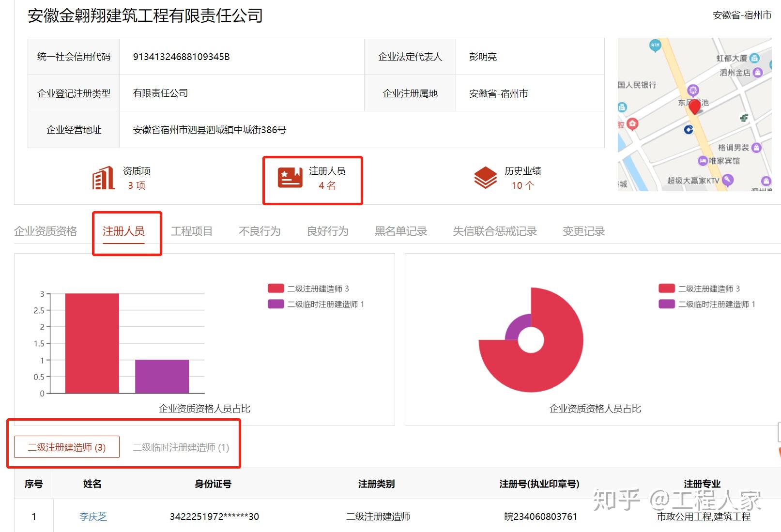Click the 失信联合惩戒记录 tab link
Image resolution: width=781 pixels, height=532 pixels.
click(x=494, y=231)
